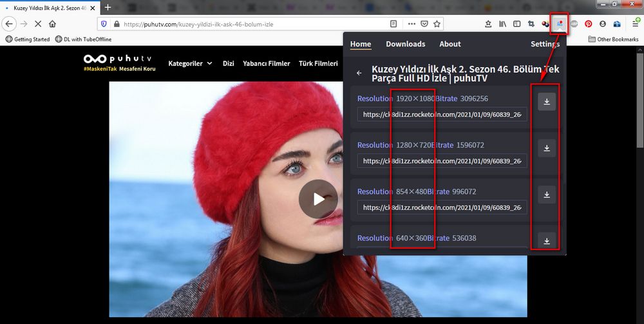Go back to previous page

pos(9,24)
